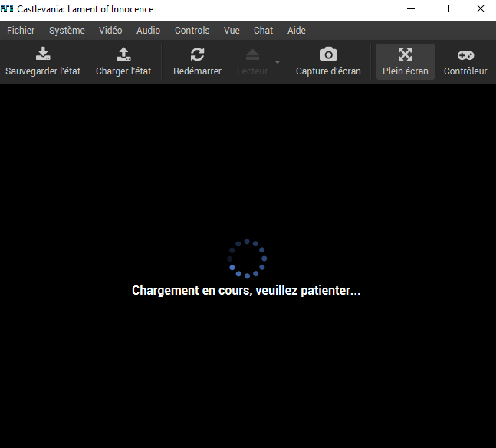This screenshot has height=448, width=496.
Task: Click Sauvegarder l'état save-state icon
Action: coord(43,54)
